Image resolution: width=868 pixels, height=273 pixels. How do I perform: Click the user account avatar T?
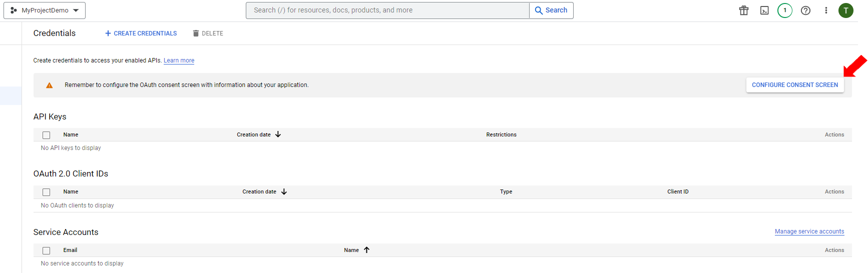pyautogui.click(x=845, y=10)
